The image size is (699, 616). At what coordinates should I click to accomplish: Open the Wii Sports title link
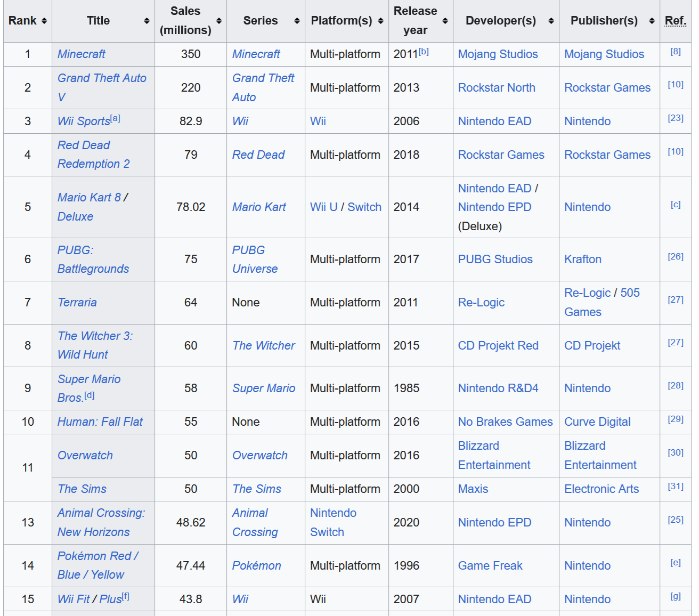pyautogui.click(x=84, y=121)
